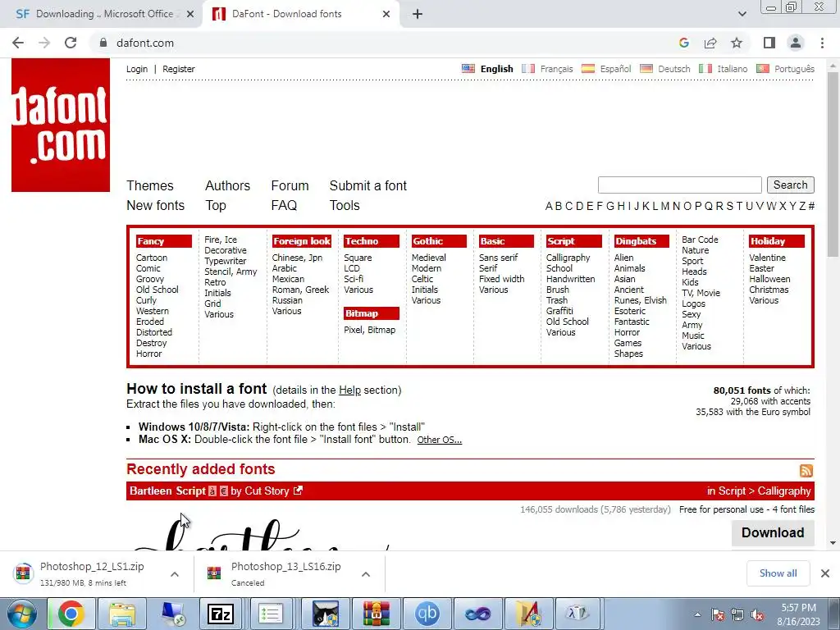Click the Download button for Bartleen Script
Viewport: 840px width, 630px height.
coord(773,532)
